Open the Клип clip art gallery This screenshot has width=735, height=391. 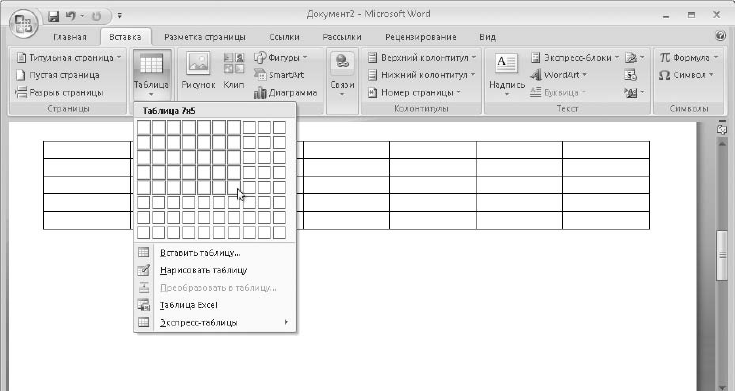pos(233,71)
